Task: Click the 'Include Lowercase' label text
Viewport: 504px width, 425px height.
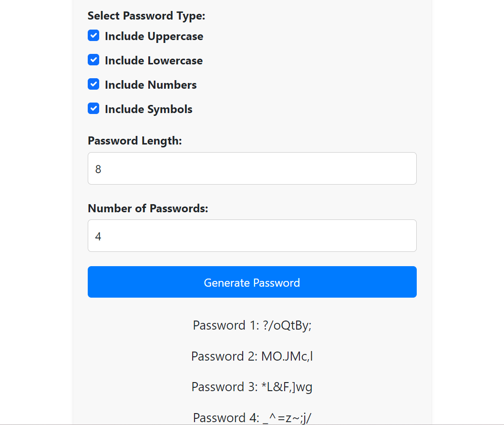Action: (154, 61)
